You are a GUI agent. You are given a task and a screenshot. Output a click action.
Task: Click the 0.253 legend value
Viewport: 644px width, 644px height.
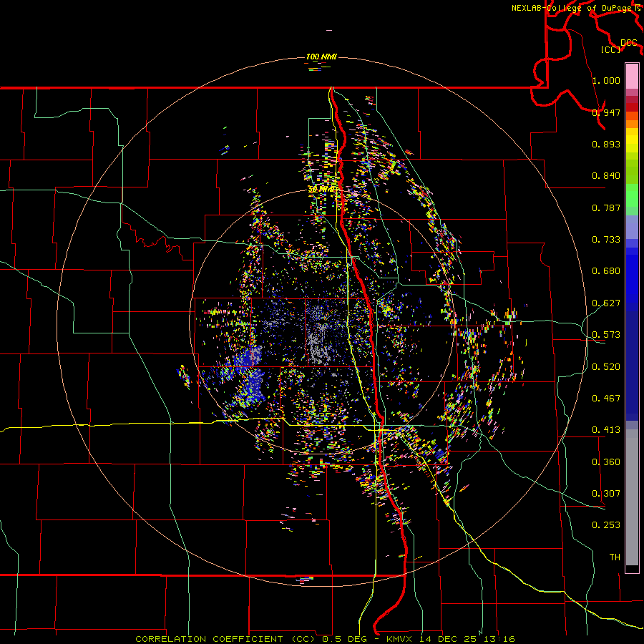[x=606, y=525]
